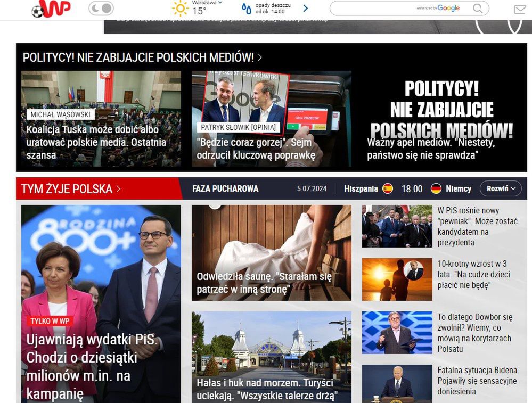Click the Dowbor article thumbnail

(397, 333)
